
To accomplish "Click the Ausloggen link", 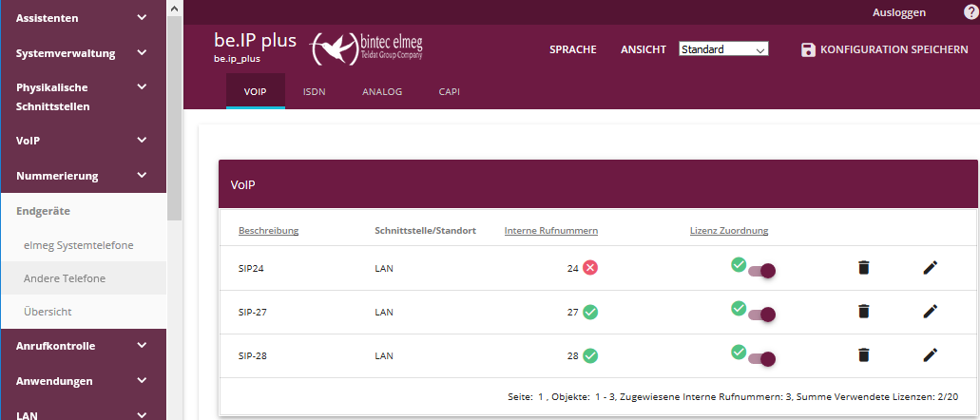I will [898, 12].
